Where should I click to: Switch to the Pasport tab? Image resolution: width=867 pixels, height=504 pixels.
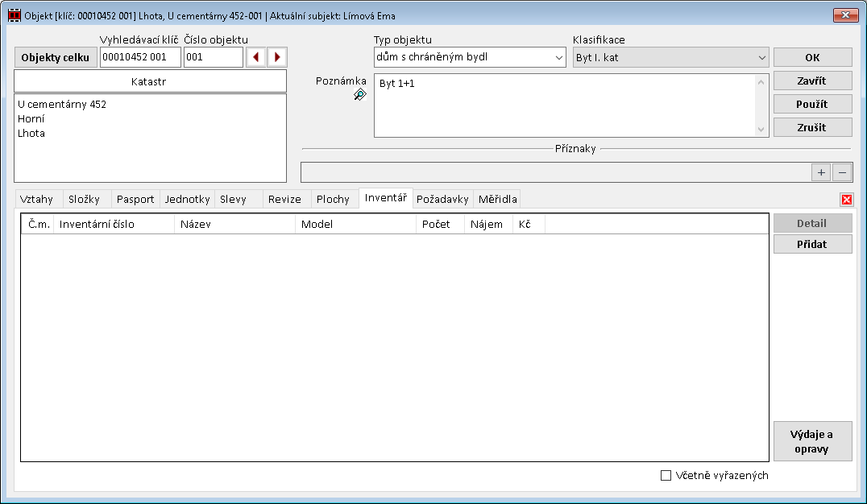[135, 200]
